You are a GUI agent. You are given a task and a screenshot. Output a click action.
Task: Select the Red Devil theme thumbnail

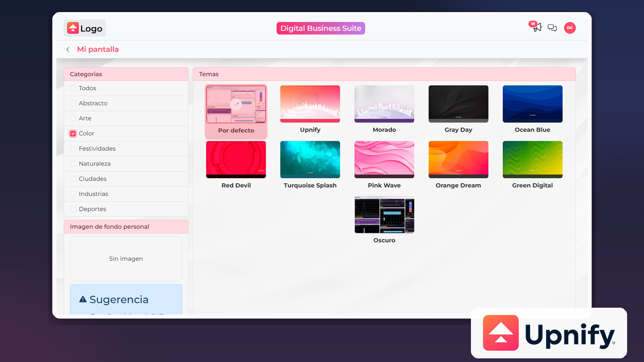coord(236,159)
